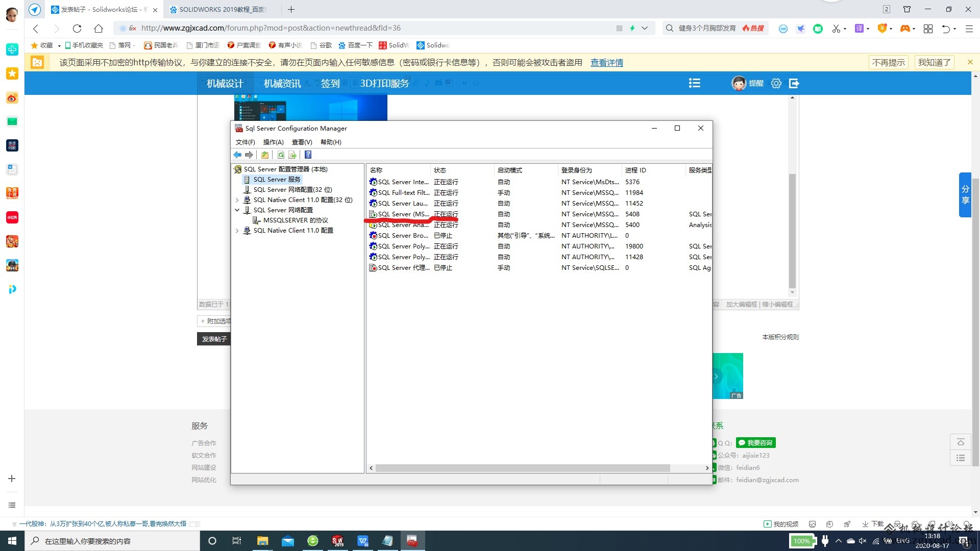
Task: Click the yellow star favorites sidebar icon
Action: (12, 73)
